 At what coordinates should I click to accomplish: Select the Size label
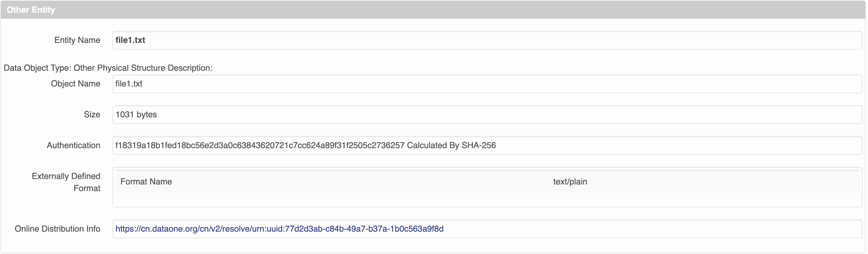pyautogui.click(x=92, y=115)
